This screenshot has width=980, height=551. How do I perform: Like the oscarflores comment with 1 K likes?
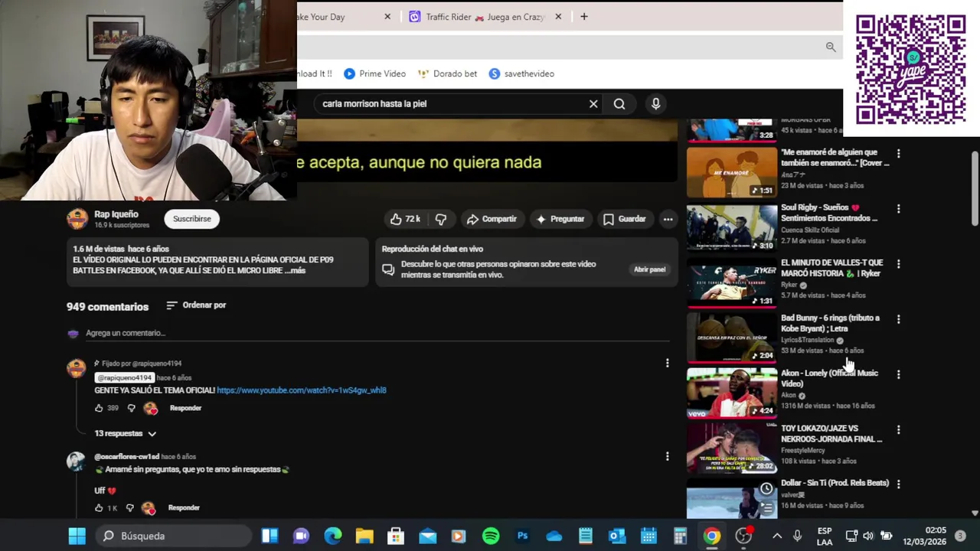(x=99, y=507)
